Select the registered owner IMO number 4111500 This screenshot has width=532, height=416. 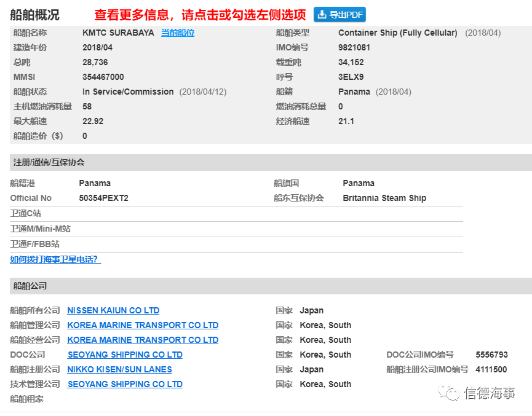point(491,369)
